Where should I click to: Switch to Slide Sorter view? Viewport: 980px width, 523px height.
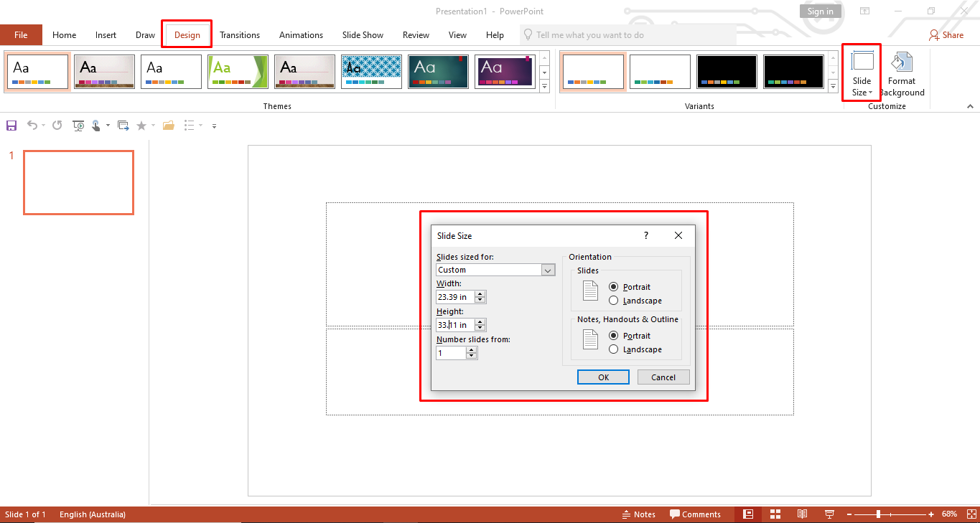pyautogui.click(x=775, y=514)
